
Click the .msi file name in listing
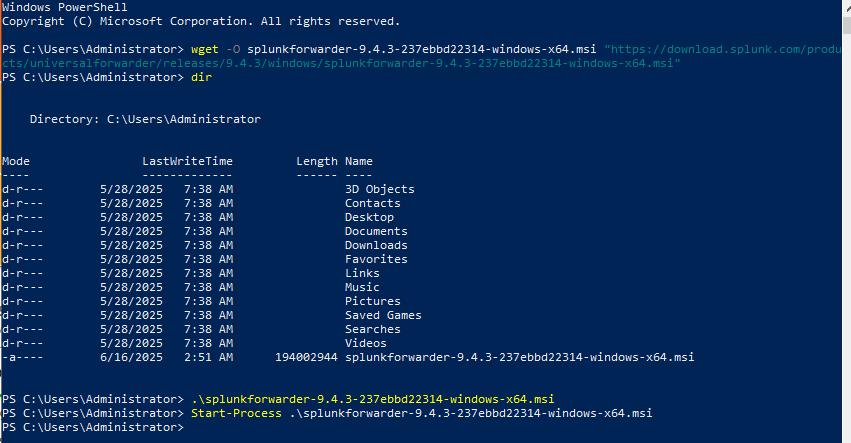pos(520,357)
